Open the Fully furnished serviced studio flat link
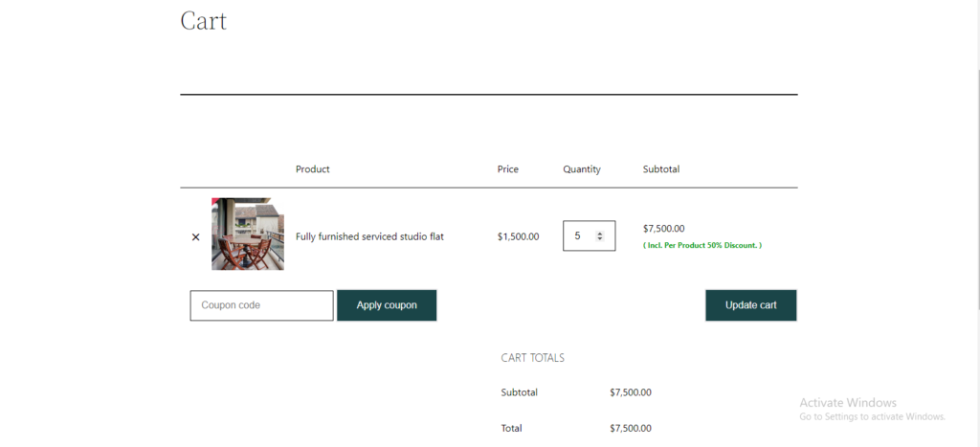This screenshot has width=980, height=447. pyautogui.click(x=369, y=237)
